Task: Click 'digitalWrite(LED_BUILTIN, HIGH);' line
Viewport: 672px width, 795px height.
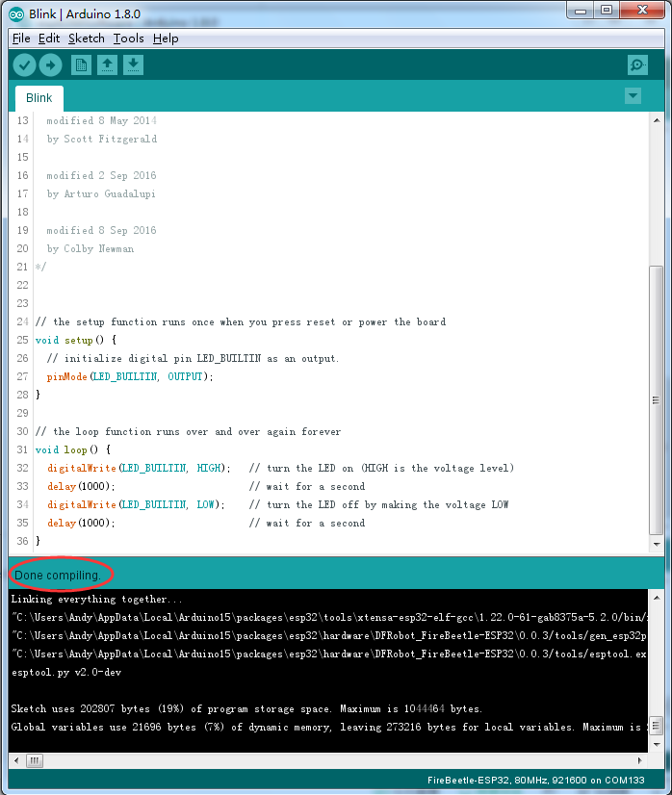Action: pyautogui.click(x=139, y=468)
